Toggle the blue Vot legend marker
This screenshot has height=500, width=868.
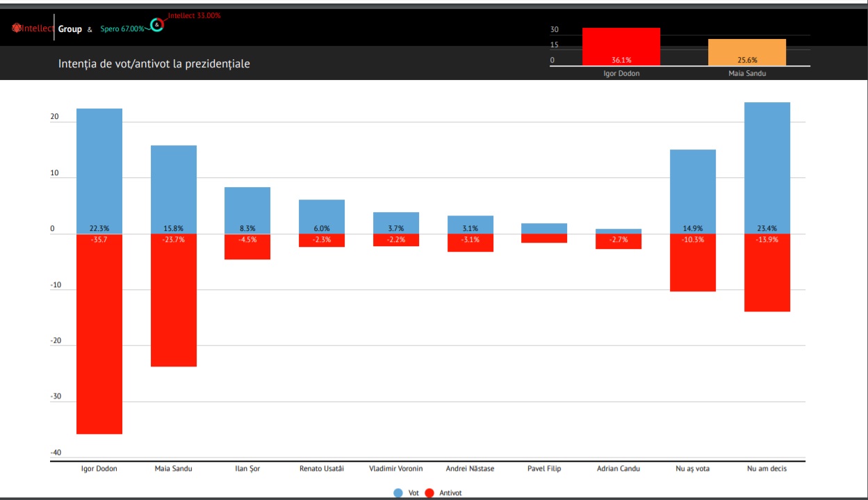[398, 492]
